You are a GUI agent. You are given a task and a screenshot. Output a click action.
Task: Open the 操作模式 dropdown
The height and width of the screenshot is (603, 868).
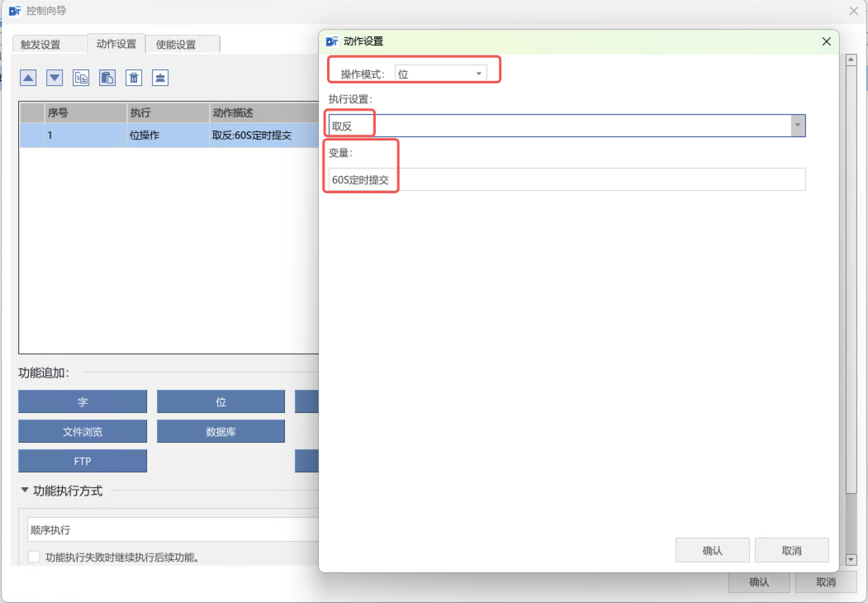pyautogui.click(x=440, y=74)
